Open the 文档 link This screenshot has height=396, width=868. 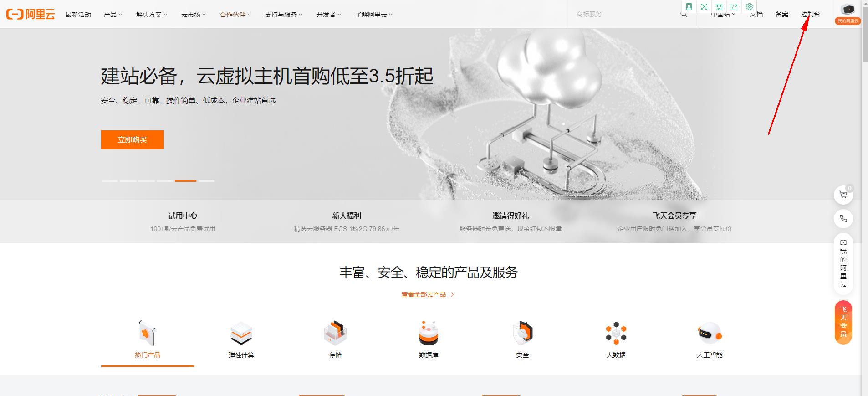(756, 15)
